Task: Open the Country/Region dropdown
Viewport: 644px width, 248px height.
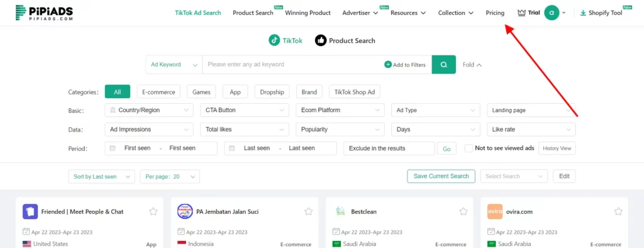Action: (x=149, y=110)
